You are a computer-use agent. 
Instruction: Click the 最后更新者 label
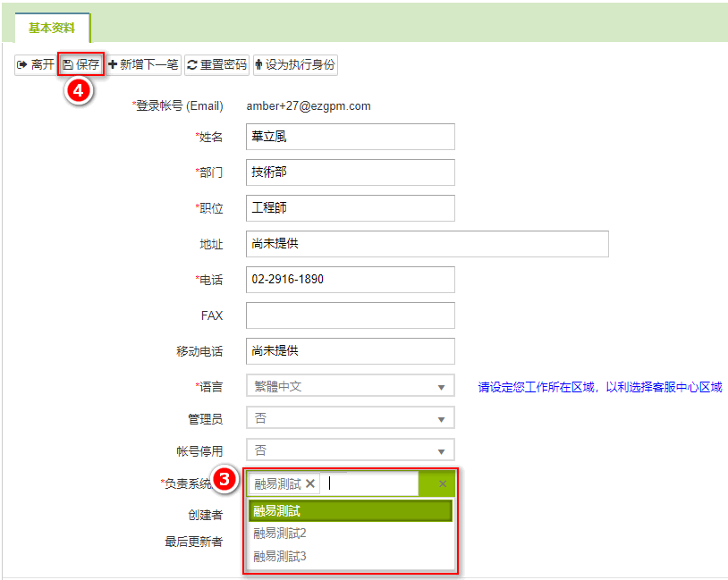pos(194,542)
